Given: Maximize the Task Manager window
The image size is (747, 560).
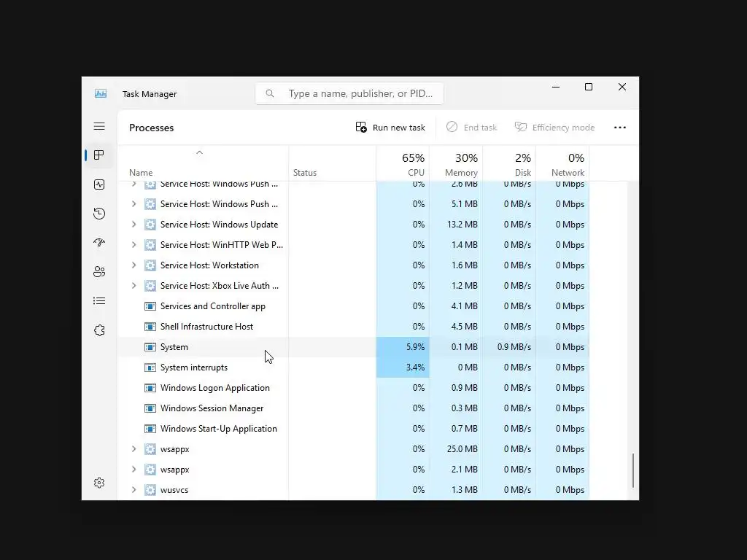Looking at the screenshot, I should pyautogui.click(x=589, y=87).
